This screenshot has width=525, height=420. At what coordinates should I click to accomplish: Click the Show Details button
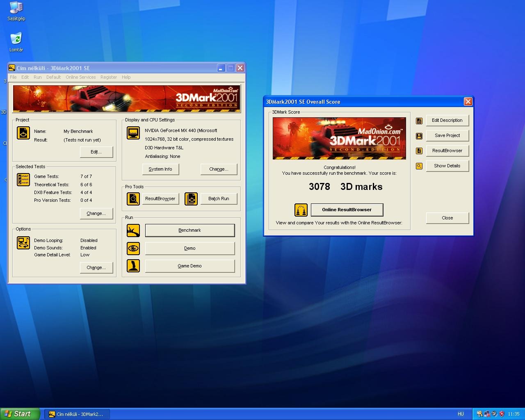pos(447,166)
